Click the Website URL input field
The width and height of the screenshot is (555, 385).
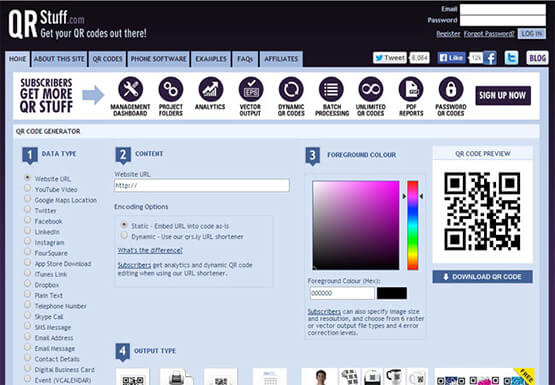click(202, 185)
